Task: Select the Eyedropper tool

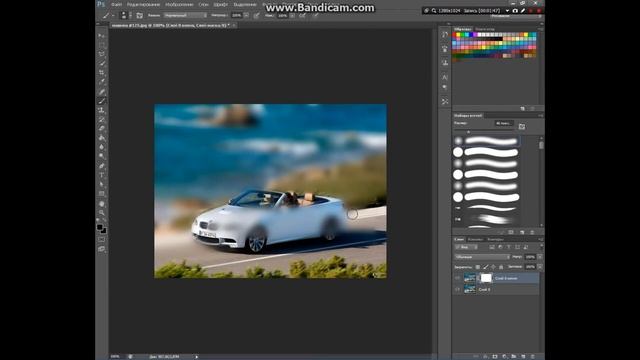Action: coord(102,82)
